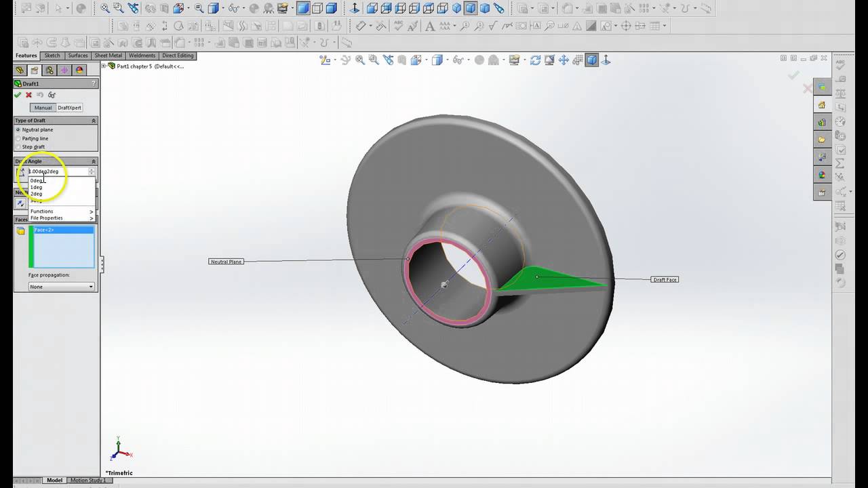The image size is (868, 488).
Task: Click Smart Dimension tool in annotation toolbar
Action: [x=361, y=26]
